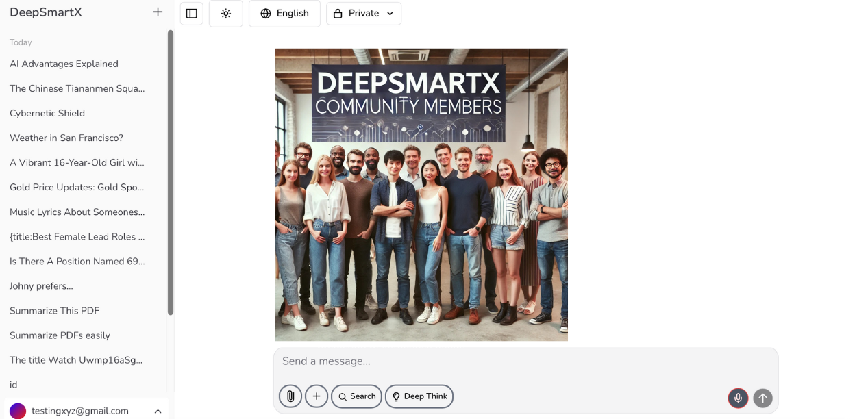868x419 pixels.
Task: Open Weather in San Francisco chat
Action: 66,138
